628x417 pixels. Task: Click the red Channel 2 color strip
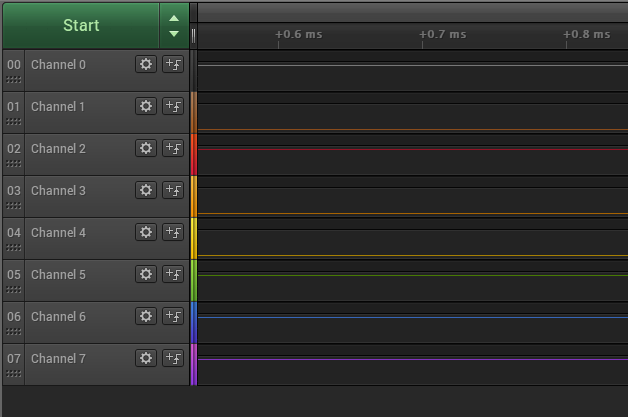point(194,155)
